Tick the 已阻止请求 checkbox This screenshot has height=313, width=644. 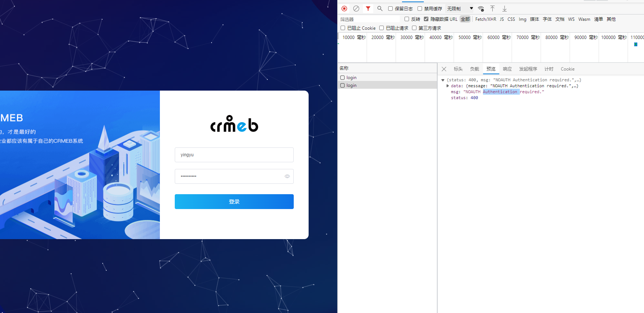click(x=381, y=28)
